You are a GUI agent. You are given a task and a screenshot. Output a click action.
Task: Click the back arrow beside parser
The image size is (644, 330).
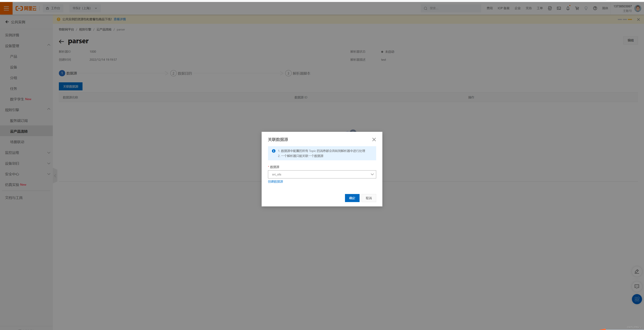click(61, 41)
